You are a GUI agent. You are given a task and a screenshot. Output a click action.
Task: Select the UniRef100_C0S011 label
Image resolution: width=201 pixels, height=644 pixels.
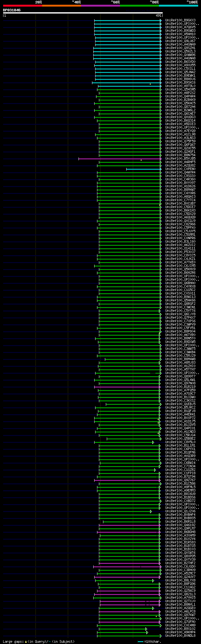point(180,294)
